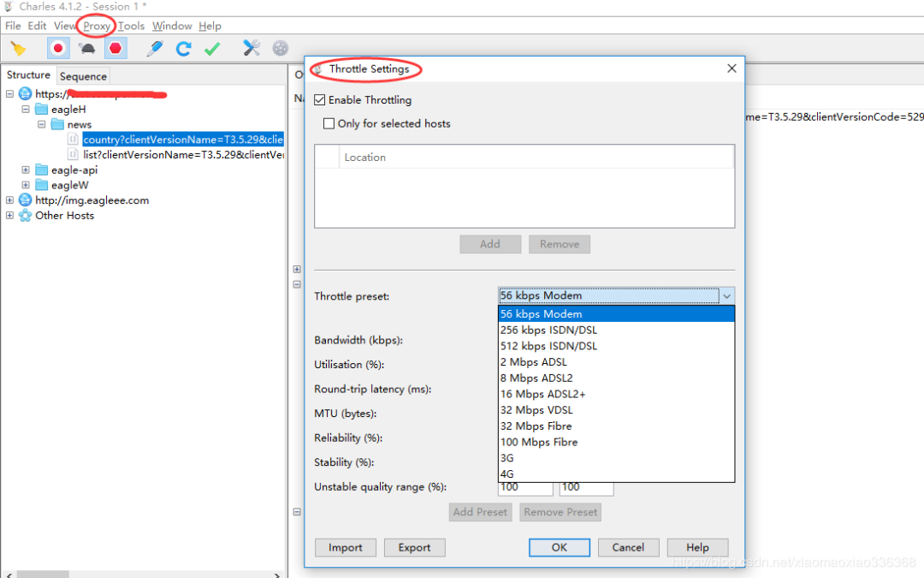
Task: Switch to the Sequence tab
Action: coord(83,76)
